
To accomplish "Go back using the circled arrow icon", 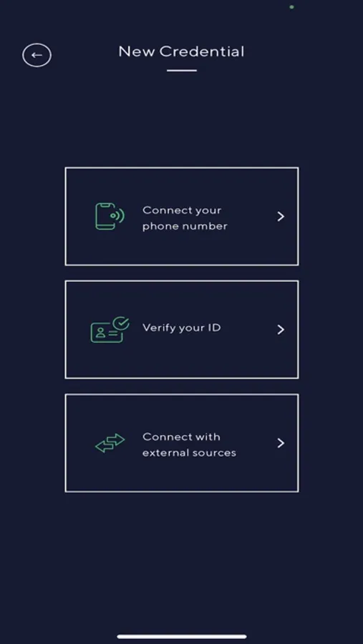I will 37,55.
